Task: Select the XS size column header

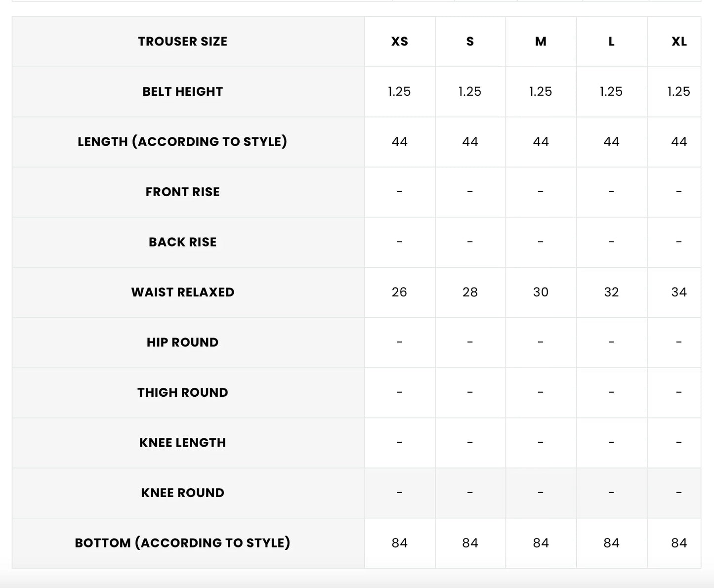Action: point(399,42)
